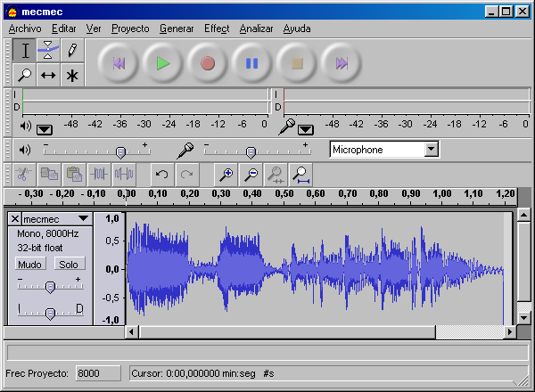Select the Time Shift tool
The height and width of the screenshot is (392, 535).
point(49,75)
